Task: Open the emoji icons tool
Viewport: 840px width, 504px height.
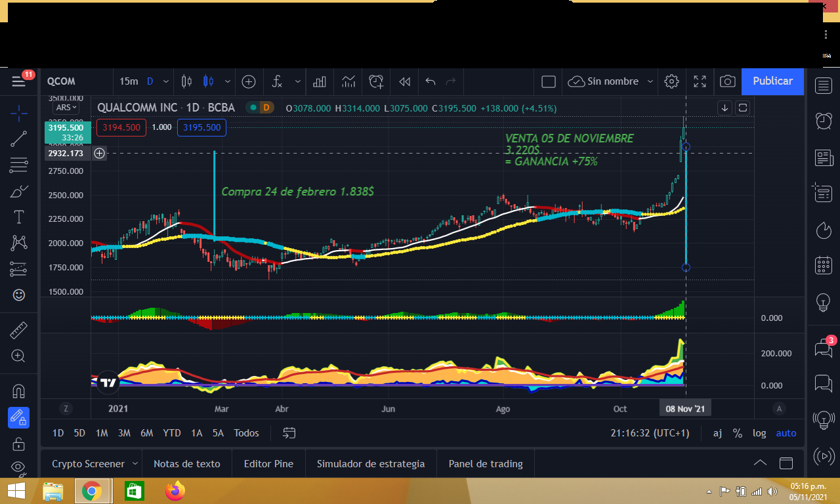Action: tap(19, 295)
